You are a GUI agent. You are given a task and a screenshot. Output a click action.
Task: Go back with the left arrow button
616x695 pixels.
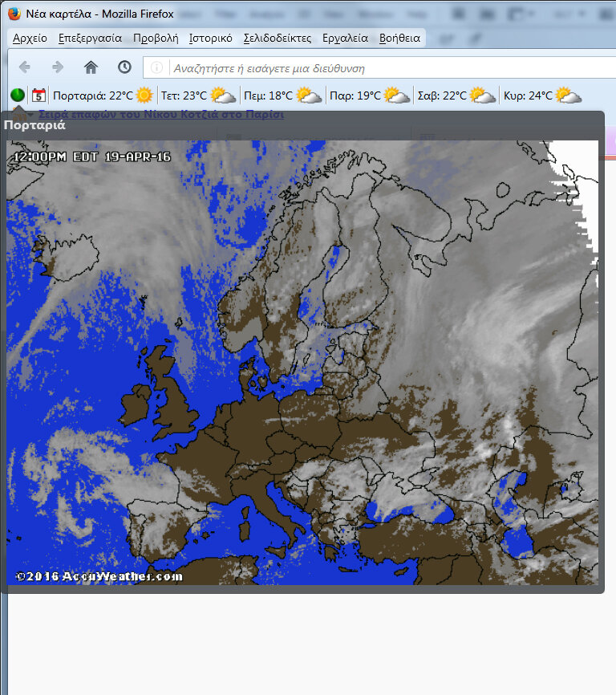pos(25,67)
